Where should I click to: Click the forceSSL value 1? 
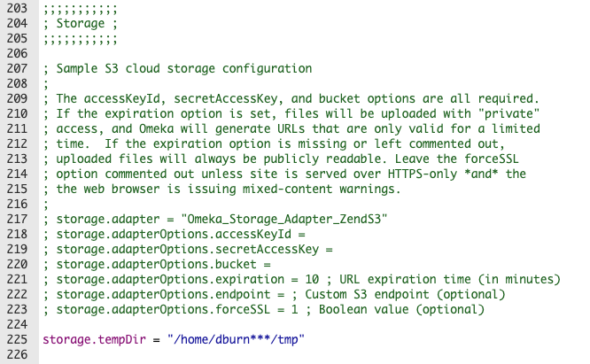pos(295,309)
